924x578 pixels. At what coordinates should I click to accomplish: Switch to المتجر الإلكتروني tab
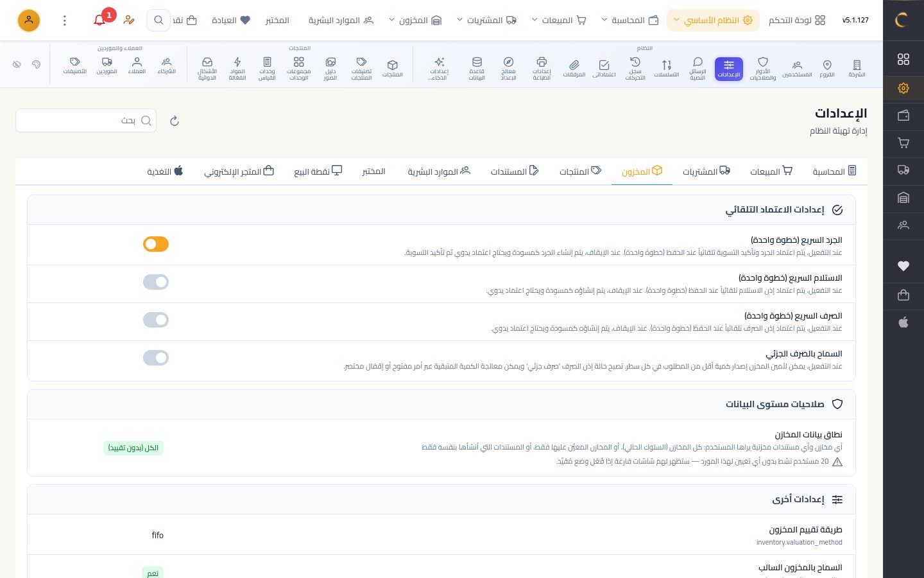pyautogui.click(x=239, y=171)
